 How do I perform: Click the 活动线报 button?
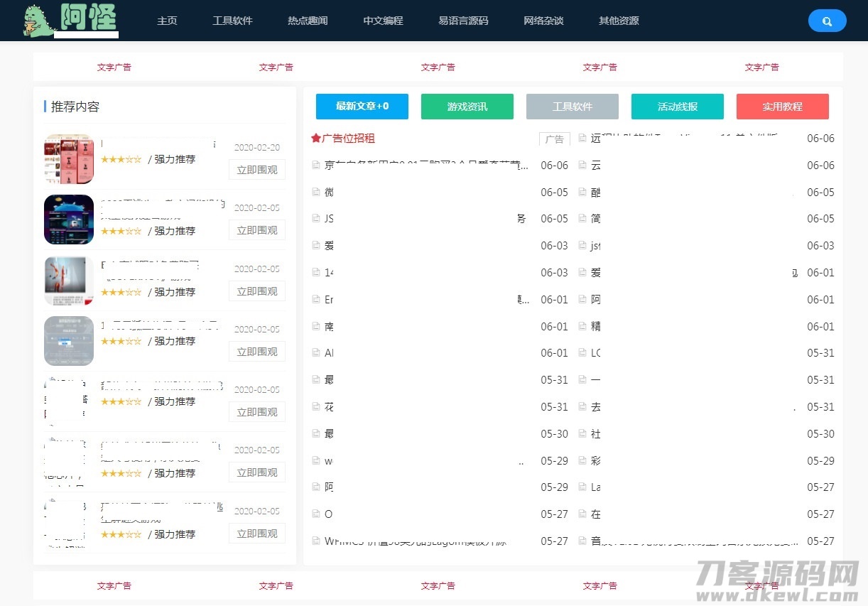677,106
